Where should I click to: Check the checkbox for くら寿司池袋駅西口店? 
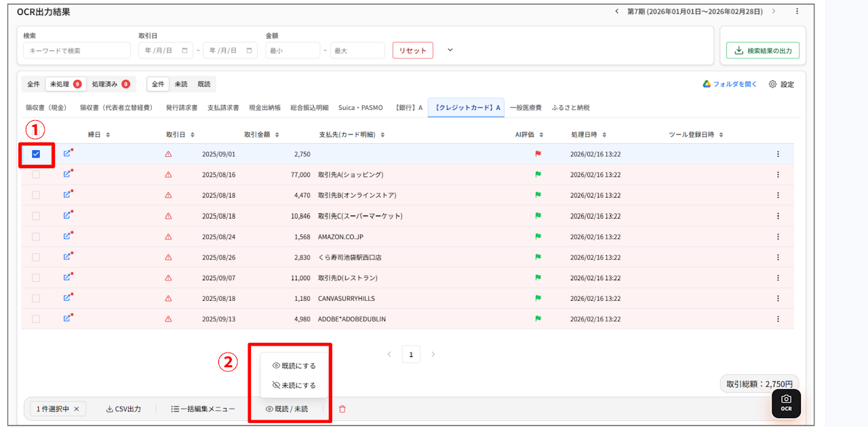click(x=36, y=257)
